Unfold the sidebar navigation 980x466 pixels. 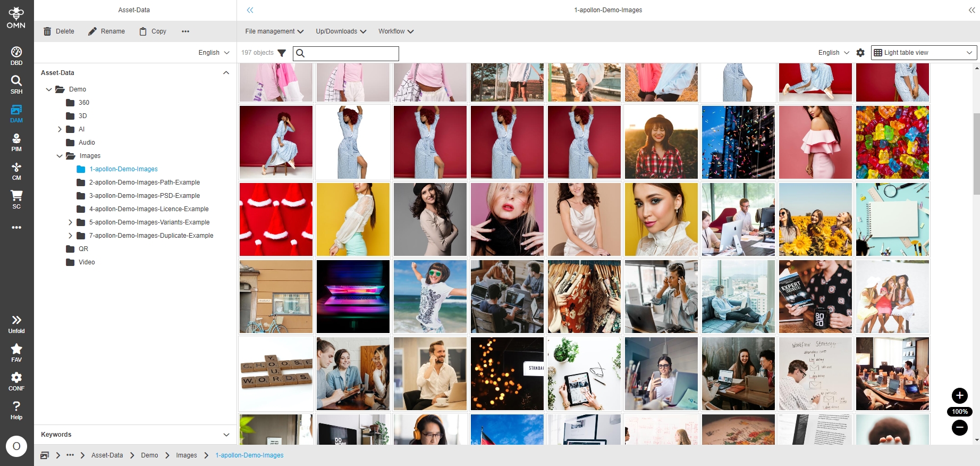pos(16,323)
